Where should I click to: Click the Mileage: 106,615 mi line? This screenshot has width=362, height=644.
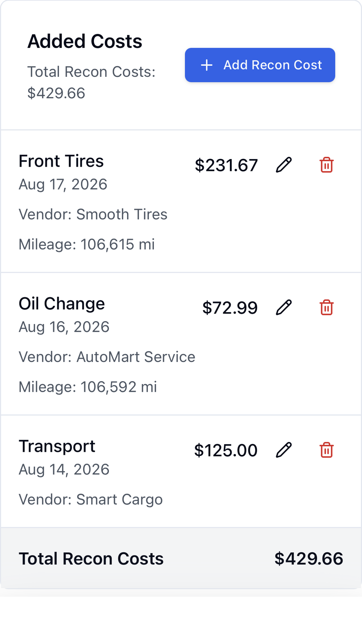click(x=87, y=245)
